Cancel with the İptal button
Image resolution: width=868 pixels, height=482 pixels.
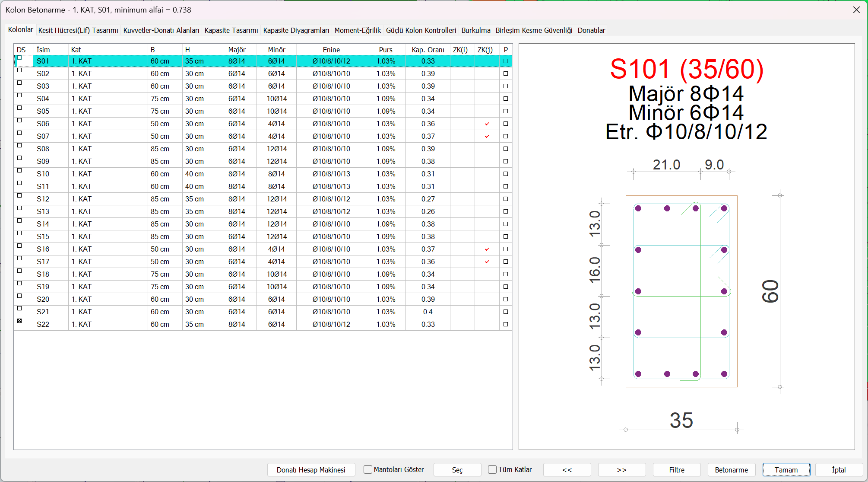pyautogui.click(x=839, y=470)
